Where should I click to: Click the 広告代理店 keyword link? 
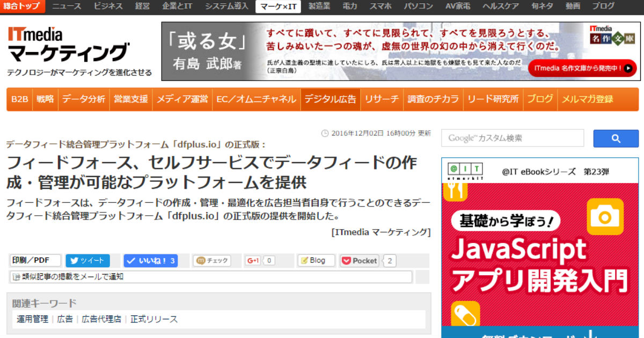click(101, 319)
